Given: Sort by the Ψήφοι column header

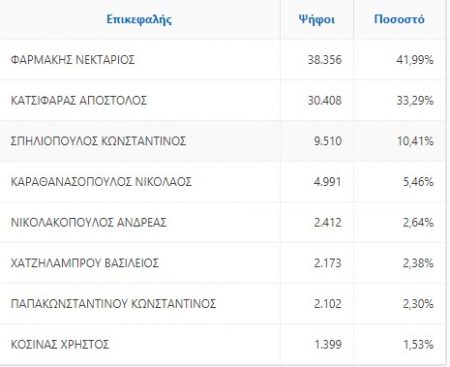Looking at the screenshot, I should 317,19.
